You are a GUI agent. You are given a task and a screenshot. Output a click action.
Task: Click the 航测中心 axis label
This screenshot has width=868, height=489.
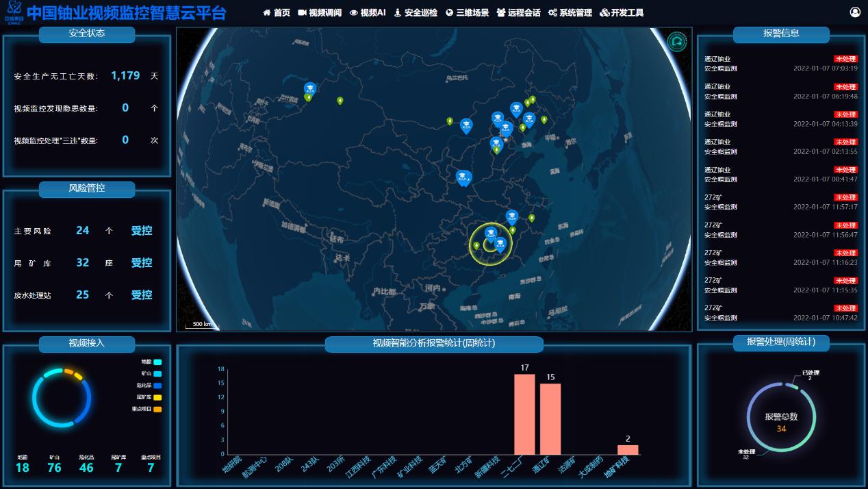point(254,466)
